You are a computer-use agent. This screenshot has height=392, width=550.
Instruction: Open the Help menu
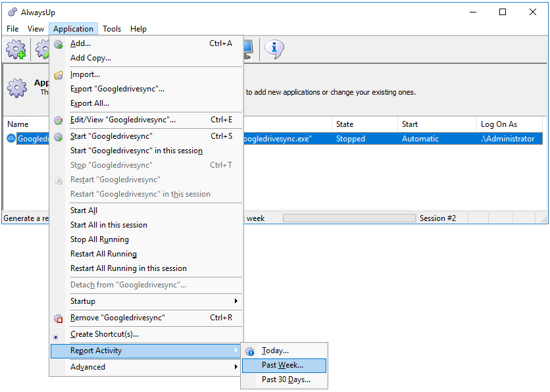(x=138, y=29)
